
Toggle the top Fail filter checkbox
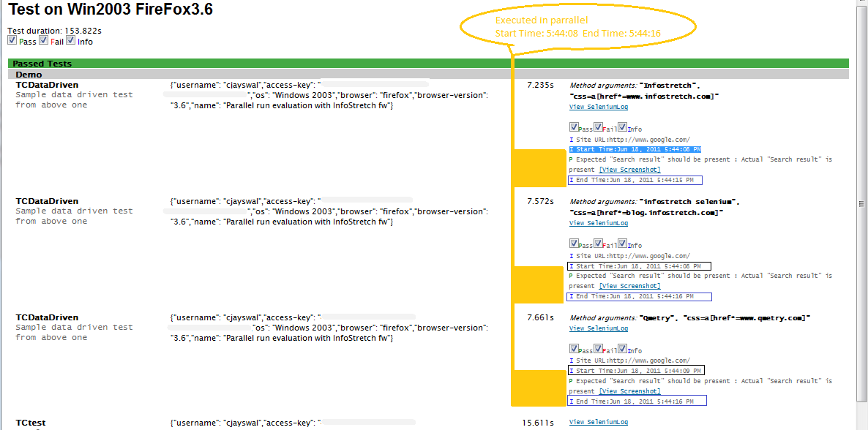pyautogui.click(x=43, y=41)
